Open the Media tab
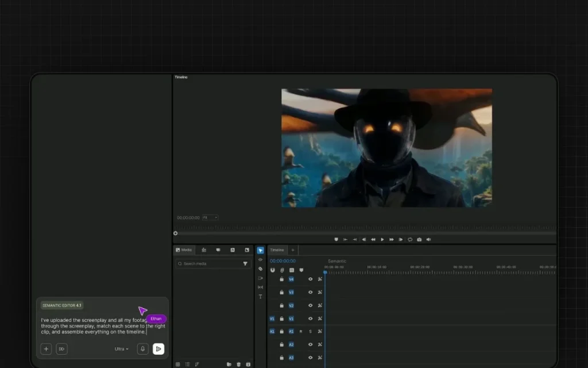Screen dimensions: 588x368 (x=184, y=250)
